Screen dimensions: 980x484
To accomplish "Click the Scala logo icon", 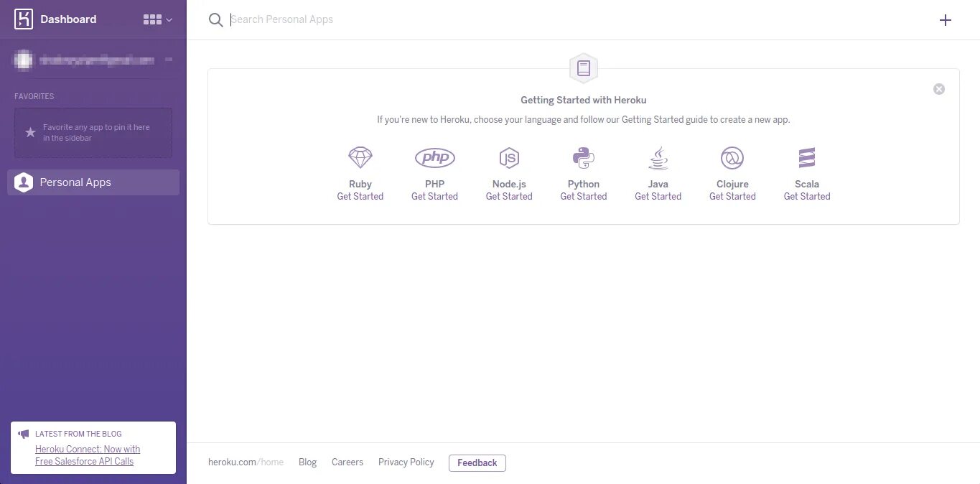I will tap(807, 157).
